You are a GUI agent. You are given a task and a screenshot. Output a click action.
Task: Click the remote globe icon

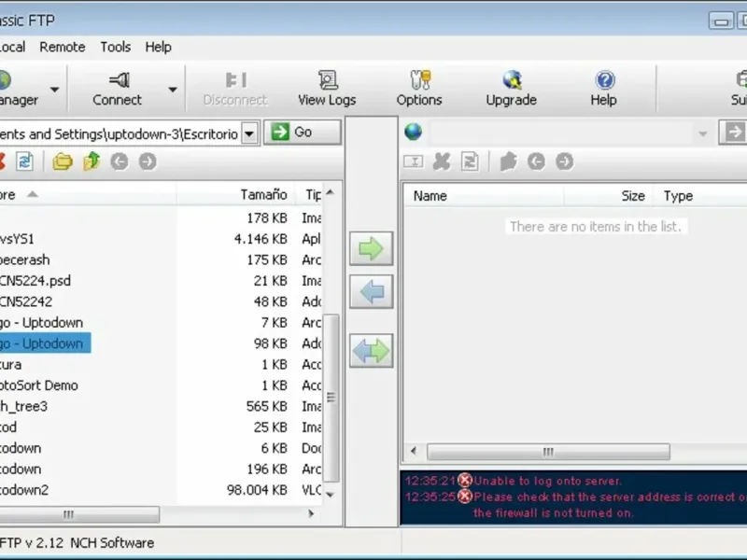413,132
